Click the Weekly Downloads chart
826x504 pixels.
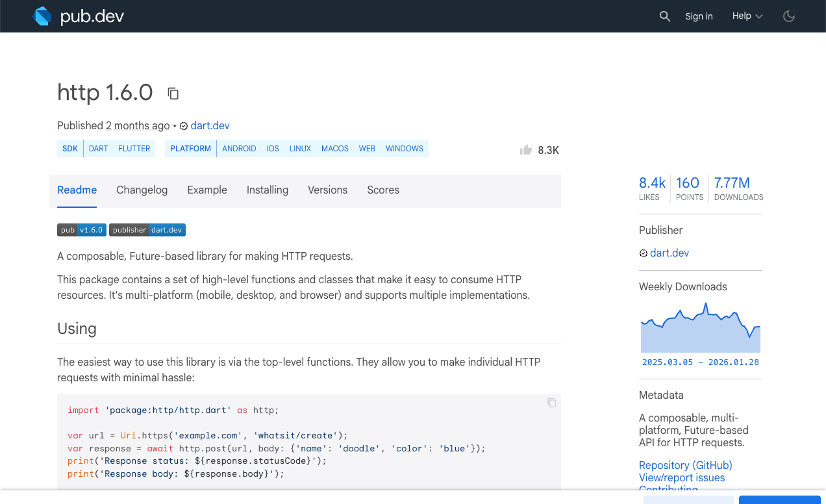[x=701, y=327]
